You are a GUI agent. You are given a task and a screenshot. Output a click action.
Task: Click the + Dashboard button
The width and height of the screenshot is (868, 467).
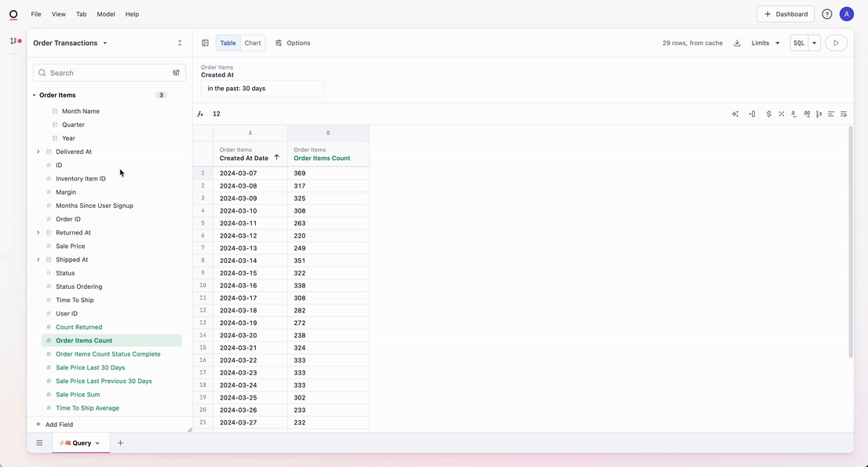pyautogui.click(x=785, y=14)
